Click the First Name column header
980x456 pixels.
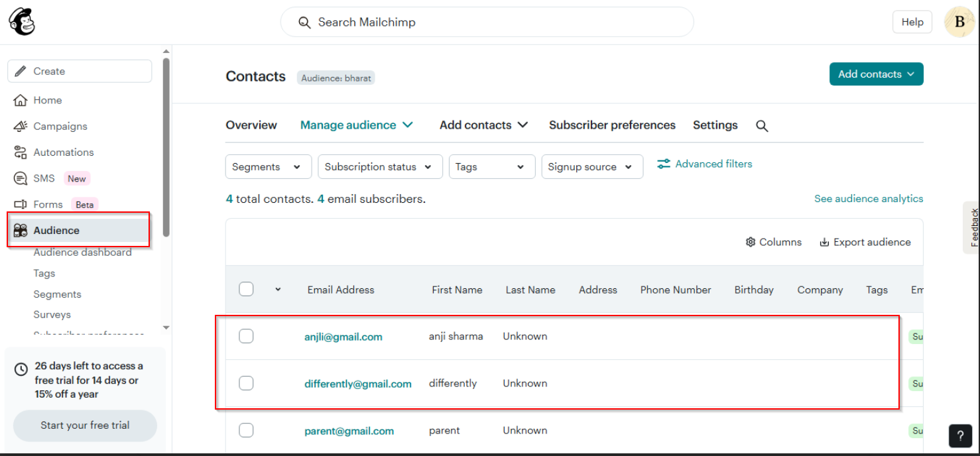pos(457,290)
